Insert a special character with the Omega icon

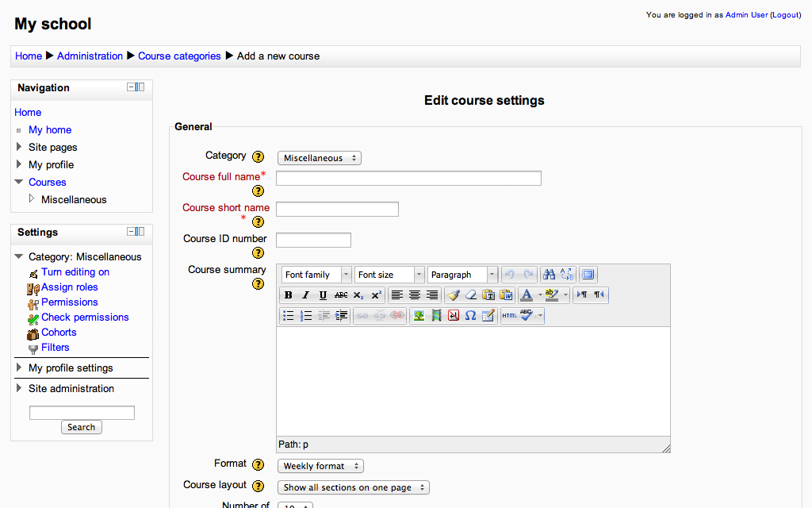tap(470, 316)
